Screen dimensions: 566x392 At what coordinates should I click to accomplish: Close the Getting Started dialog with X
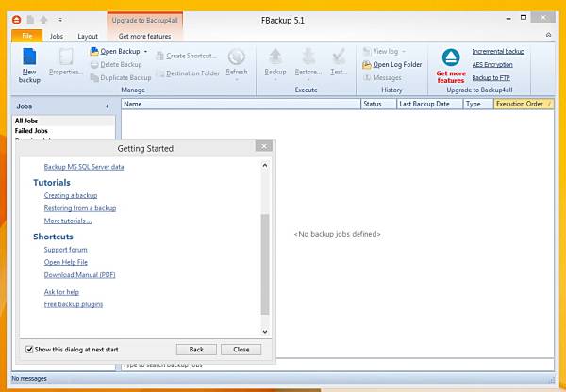click(x=264, y=146)
